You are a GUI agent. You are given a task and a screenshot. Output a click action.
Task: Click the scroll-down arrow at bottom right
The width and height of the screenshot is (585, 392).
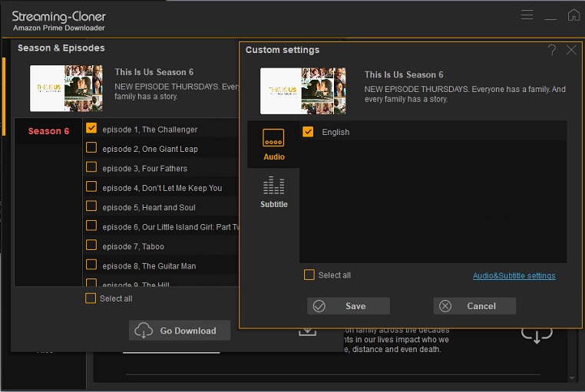pos(572,378)
